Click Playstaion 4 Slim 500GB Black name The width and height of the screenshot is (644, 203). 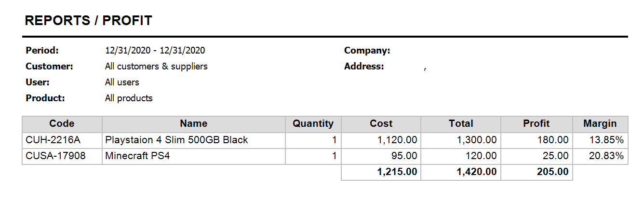176,140
